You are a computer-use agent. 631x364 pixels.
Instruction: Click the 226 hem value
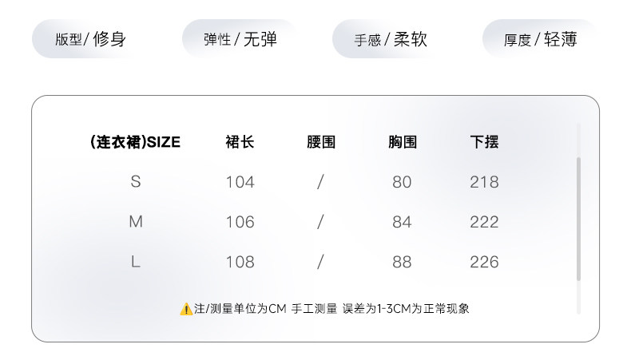pyautogui.click(x=484, y=262)
